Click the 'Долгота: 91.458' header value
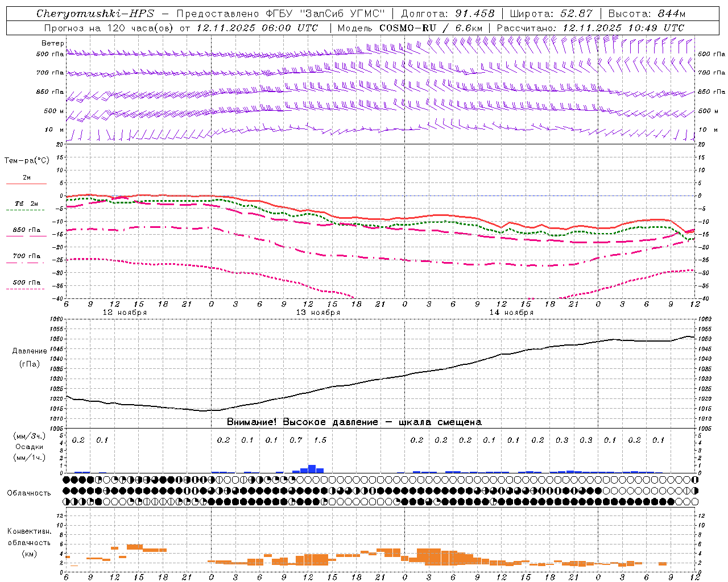 tap(448, 14)
